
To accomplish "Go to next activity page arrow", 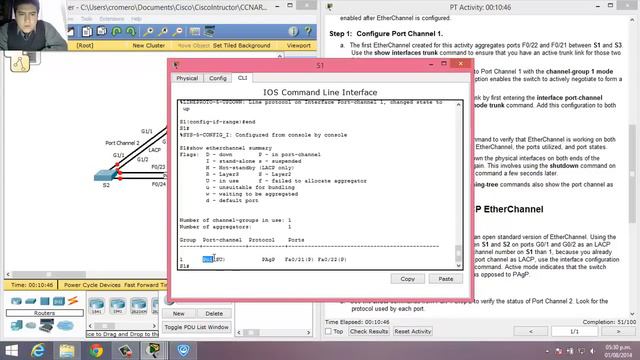I will tap(618, 331).
